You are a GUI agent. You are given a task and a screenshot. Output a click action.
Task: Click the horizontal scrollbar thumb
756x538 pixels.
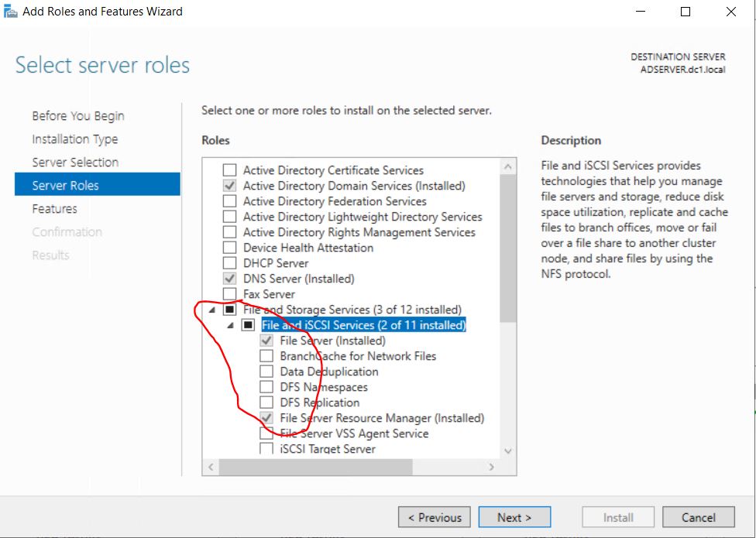pyautogui.click(x=316, y=466)
